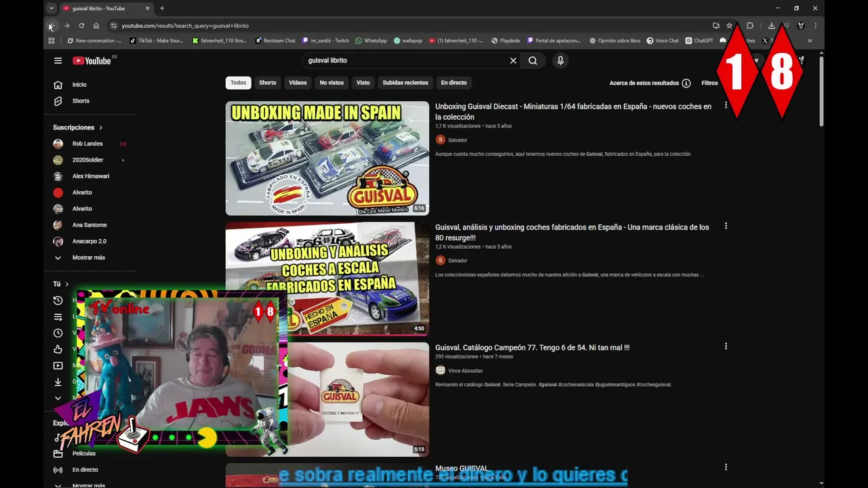View site information icon in address bar
The width and height of the screenshot is (868, 488).
pos(113,26)
